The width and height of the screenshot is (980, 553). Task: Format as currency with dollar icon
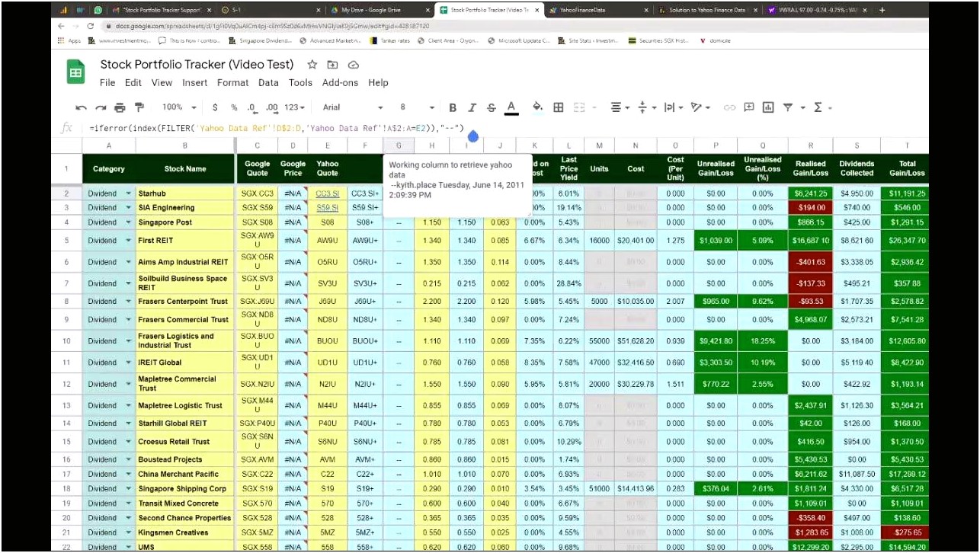pyautogui.click(x=215, y=107)
